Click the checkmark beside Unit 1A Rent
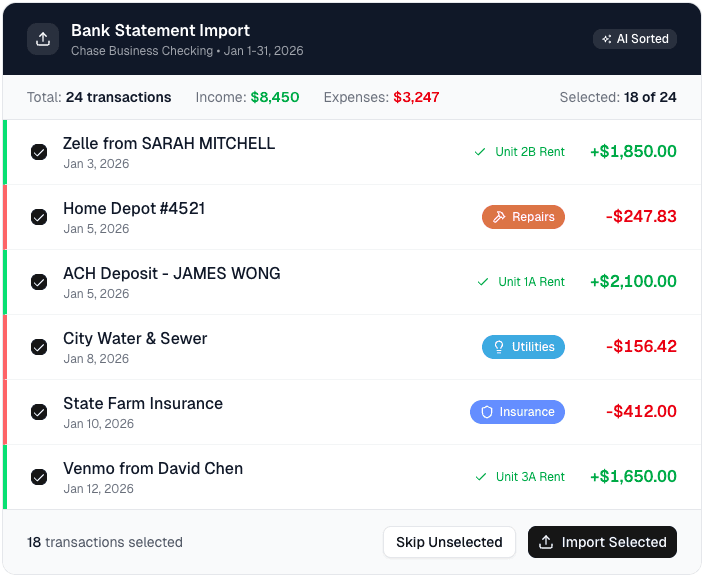The height and width of the screenshot is (578, 704). [x=483, y=282]
